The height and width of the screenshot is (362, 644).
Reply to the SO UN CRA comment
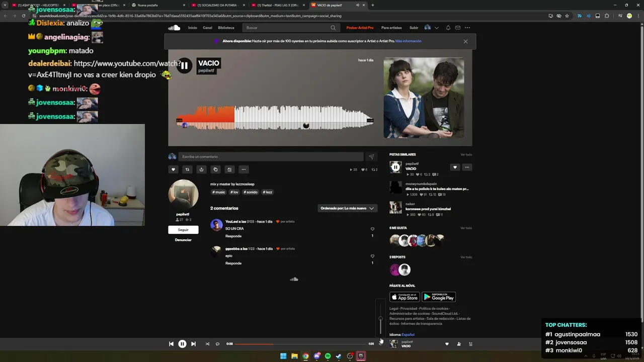(233, 236)
